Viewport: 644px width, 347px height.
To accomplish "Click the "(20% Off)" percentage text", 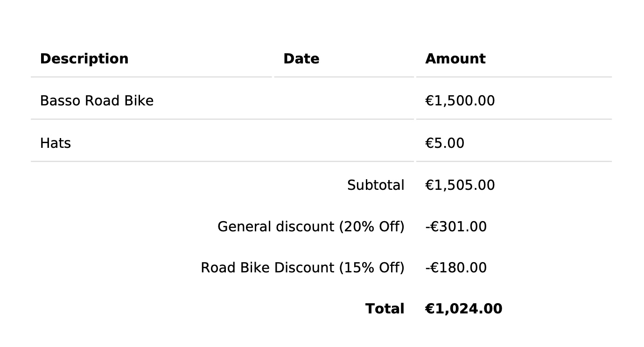I will 371,227.
